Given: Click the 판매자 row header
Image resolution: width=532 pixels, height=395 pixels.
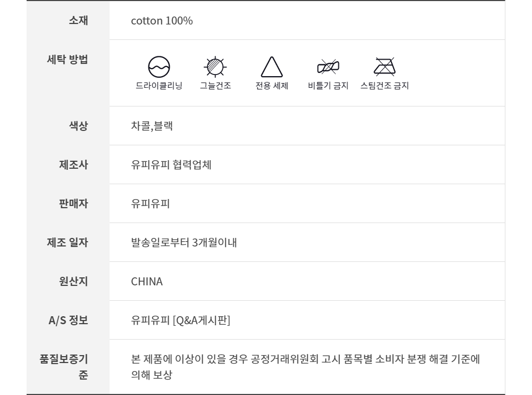Looking at the screenshot, I should (x=73, y=203).
